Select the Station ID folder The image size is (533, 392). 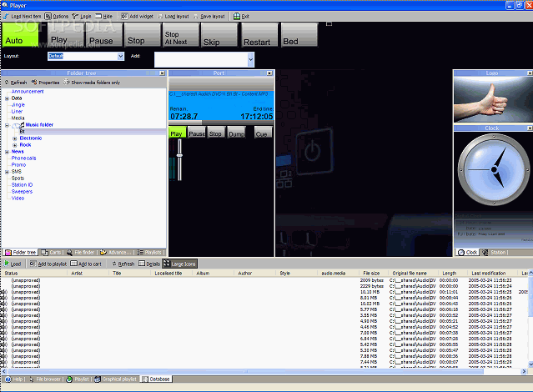(x=22, y=185)
